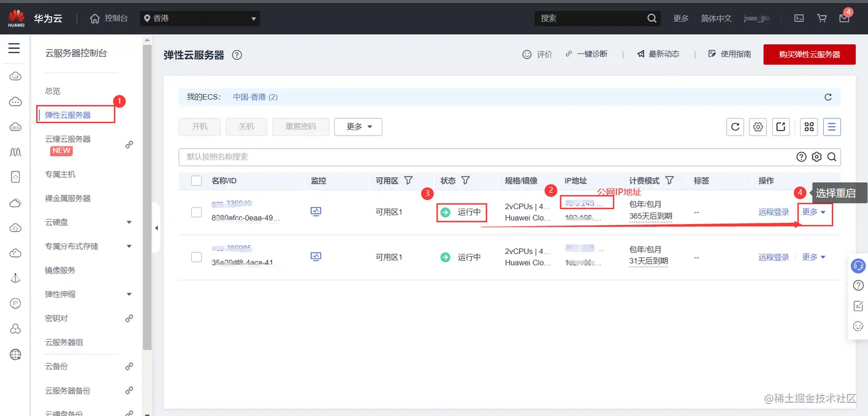Viewport: 868px width, 416px height.
Task: Open 裸金属服务器 in the sidebar
Action: [68, 198]
